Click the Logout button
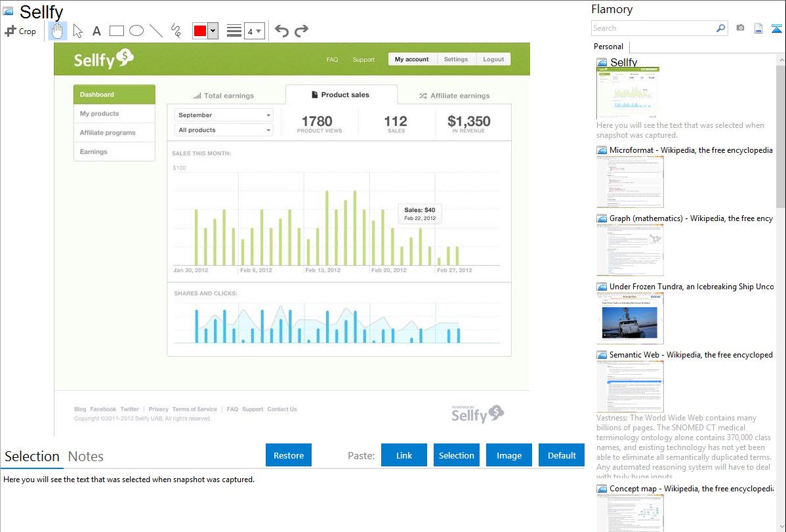Image resolution: width=786 pixels, height=532 pixels. click(494, 59)
